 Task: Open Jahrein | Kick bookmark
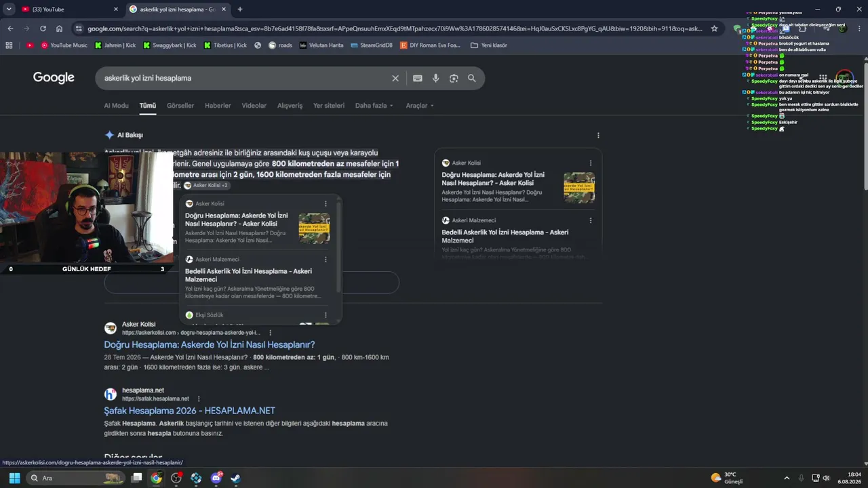coord(114,45)
